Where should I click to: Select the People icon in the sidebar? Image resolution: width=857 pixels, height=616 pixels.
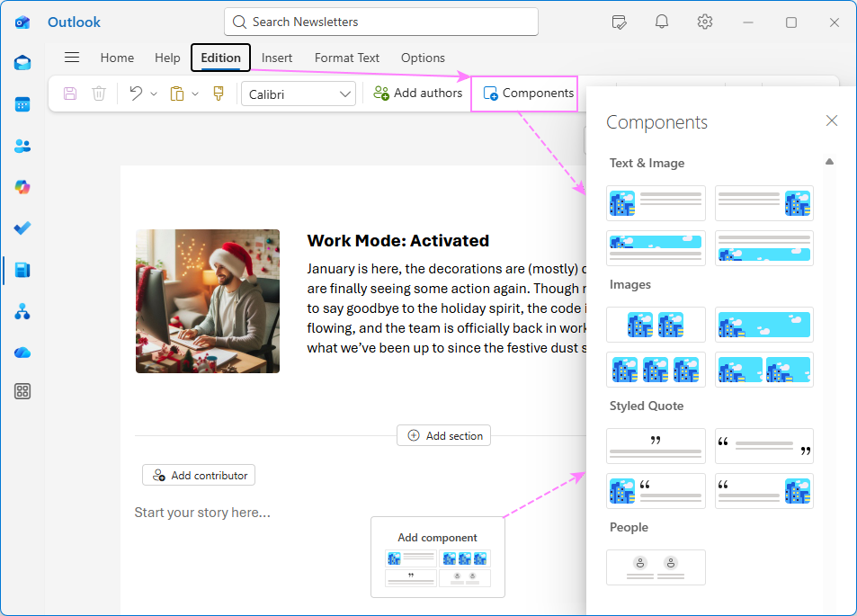(x=22, y=146)
